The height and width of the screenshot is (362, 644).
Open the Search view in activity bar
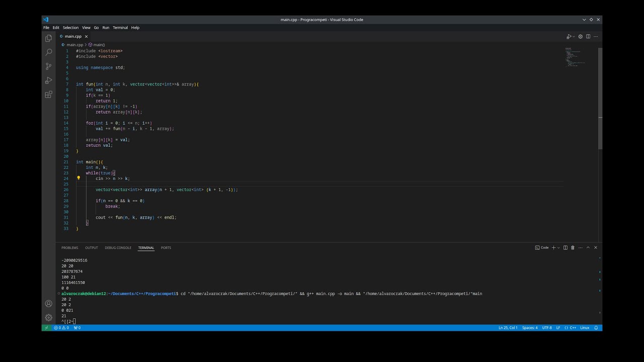(48, 52)
